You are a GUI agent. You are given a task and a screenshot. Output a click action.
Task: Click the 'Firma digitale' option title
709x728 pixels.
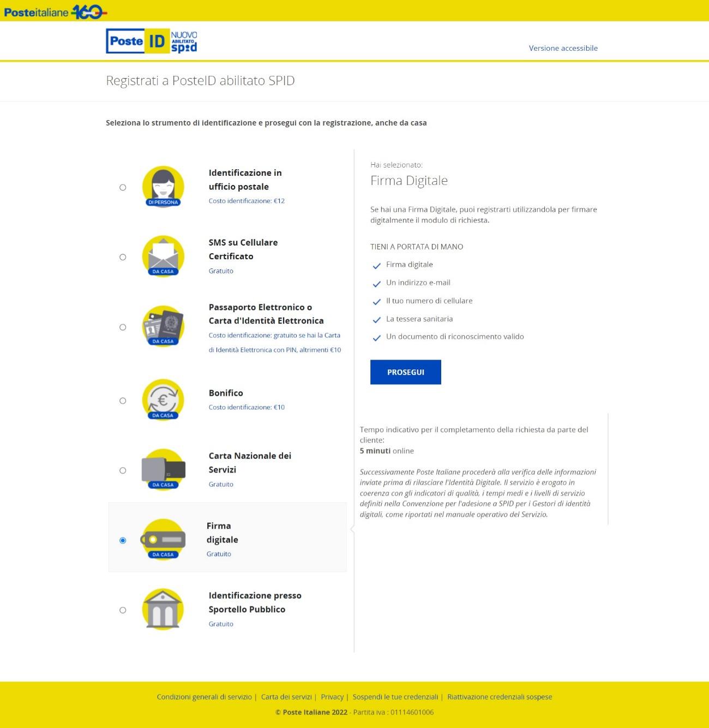223,533
